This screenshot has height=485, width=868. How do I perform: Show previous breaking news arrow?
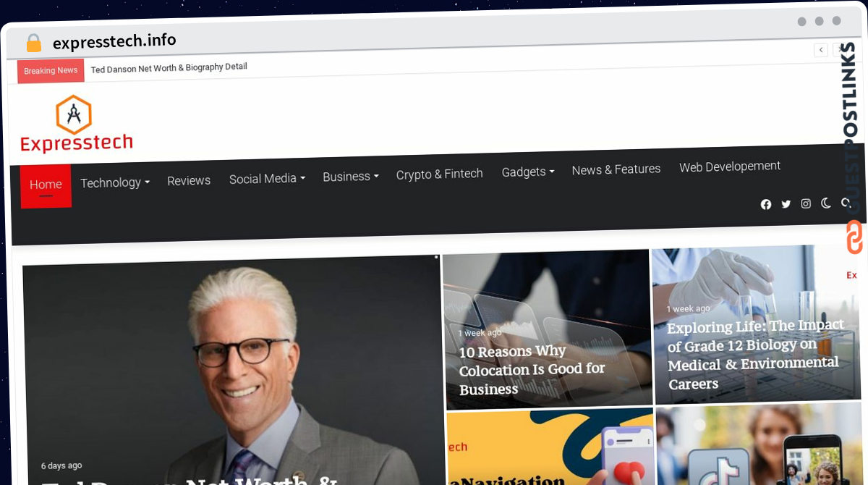[821, 50]
